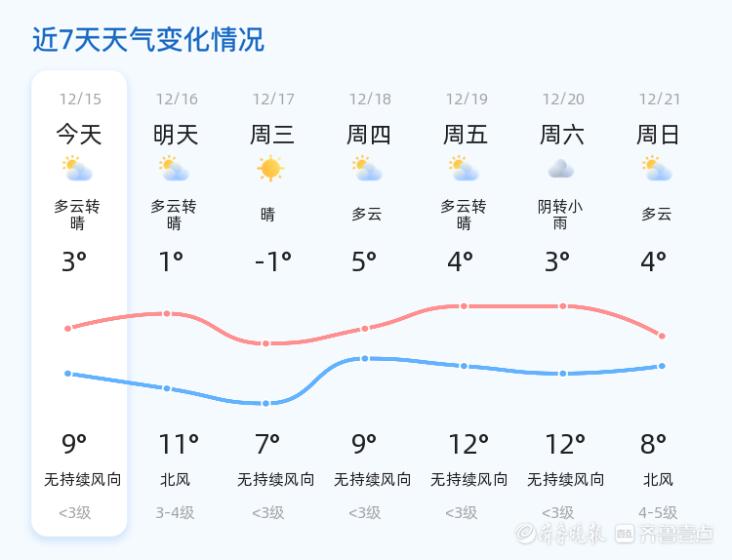
Task: Click today's partly cloudy weather icon
Action: pyautogui.click(x=77, y=170)
